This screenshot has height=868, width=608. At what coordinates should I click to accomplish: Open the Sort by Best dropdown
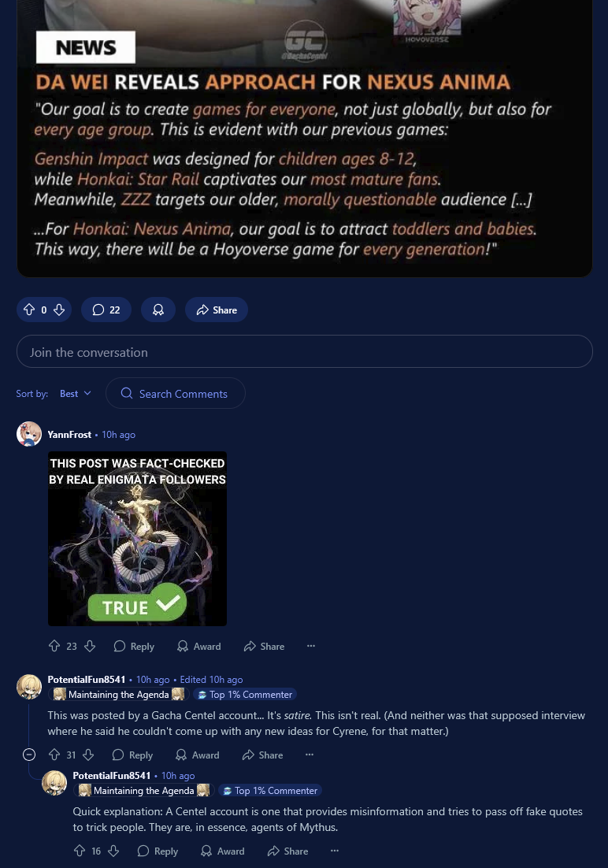(x=76, y=394)
